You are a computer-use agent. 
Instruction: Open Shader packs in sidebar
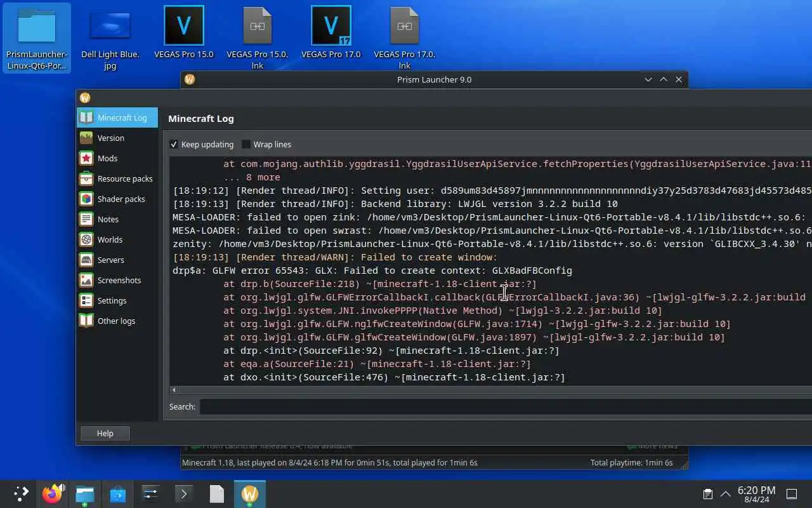pyautogui.click(x=117, y=199)
